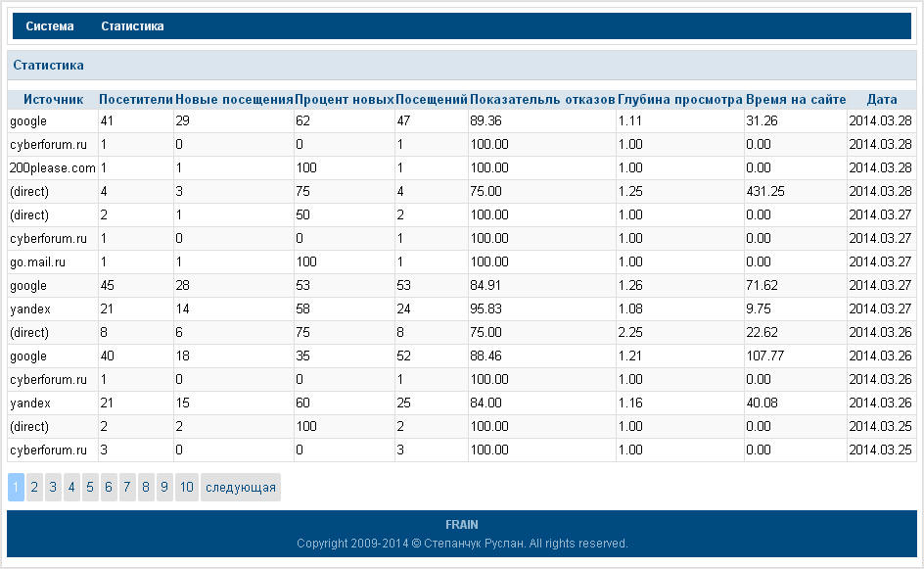924x569 pixels.
Task: Click the 40.08 time-on-site value
Action: [x=762, y=403]
